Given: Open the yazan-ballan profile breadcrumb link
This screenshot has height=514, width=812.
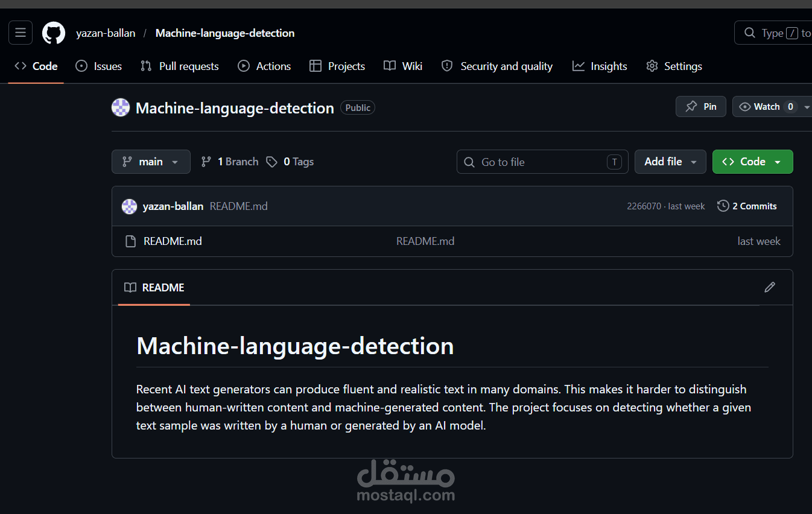Looking at the screenshot, I should click(106, 33).
